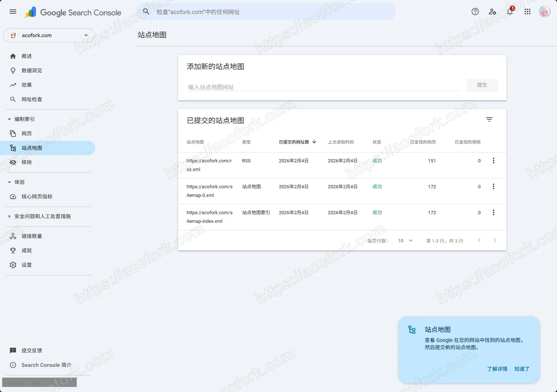Open the Google apps grid
Image resolution: width=557 pixels, height=392 pixels.
[527, 12]
